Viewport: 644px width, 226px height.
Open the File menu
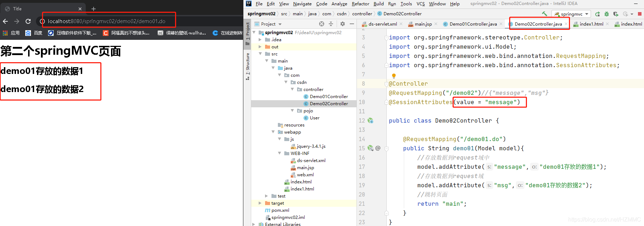tap(259, 4)
